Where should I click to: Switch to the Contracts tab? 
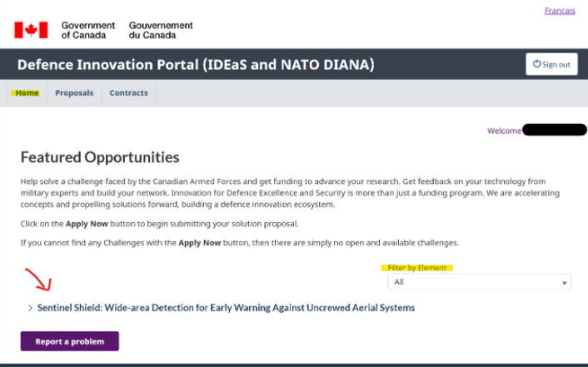[128, 92]
